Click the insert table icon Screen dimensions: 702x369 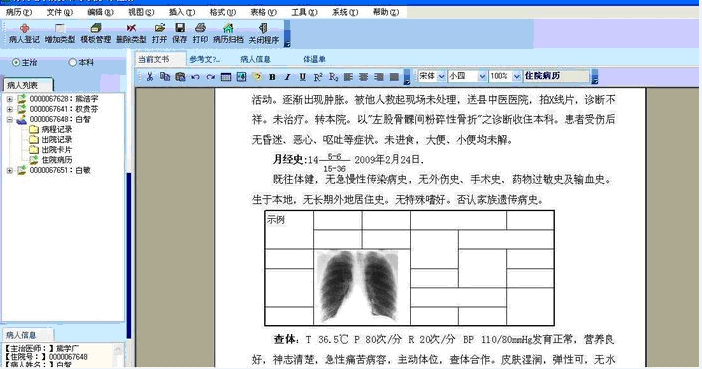226,77
